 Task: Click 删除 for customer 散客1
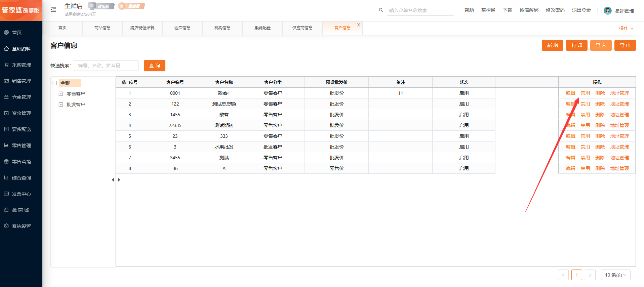pyautogui.click(x=600, y=93)
